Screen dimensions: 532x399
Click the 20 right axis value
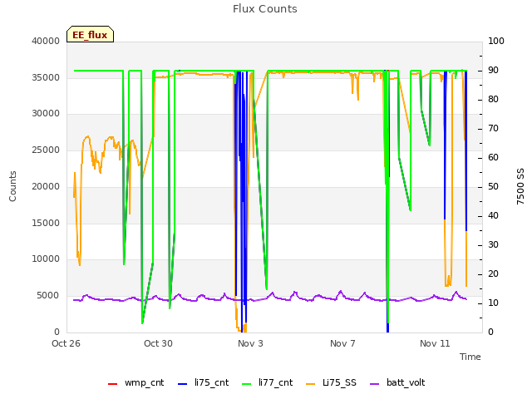(493, 273)
